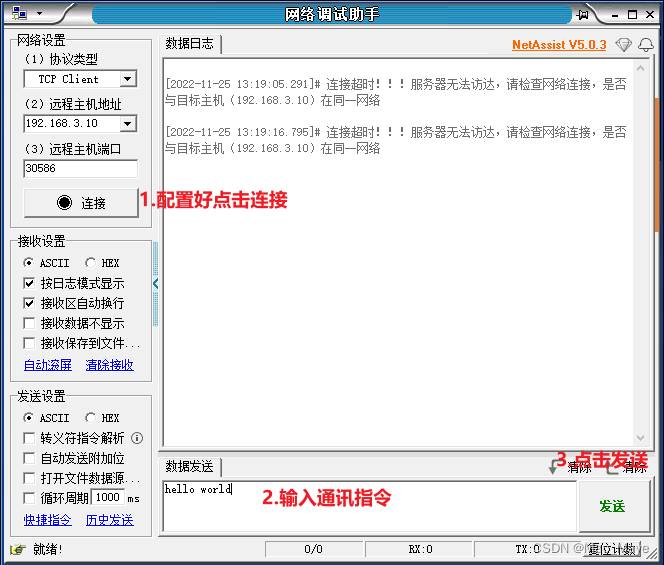This screenshot has width=664, height=565.
Task: Click the send text area containing hello world
Action: [x=369, y=506]
